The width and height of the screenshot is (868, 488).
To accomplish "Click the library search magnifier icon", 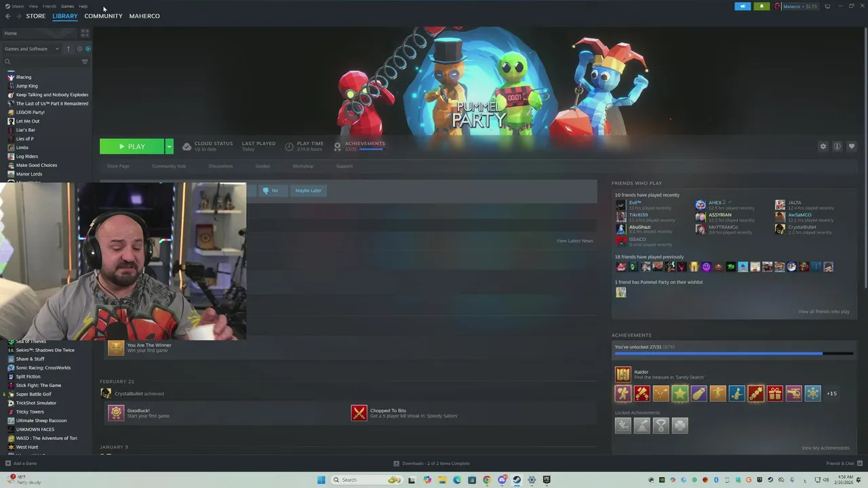I will point(7,62).
